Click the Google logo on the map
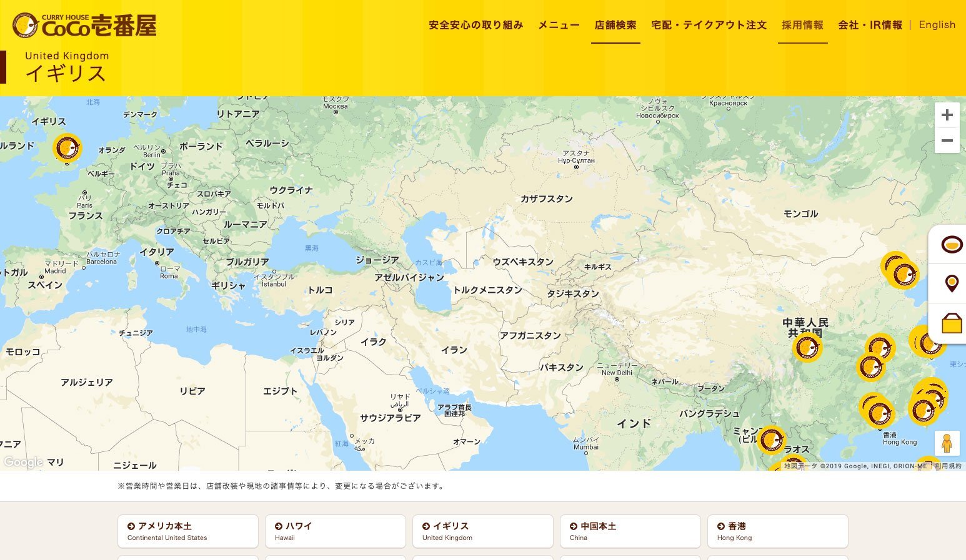Image resolution: width=966 pixels, height=560 pixels. coord(23,463)
